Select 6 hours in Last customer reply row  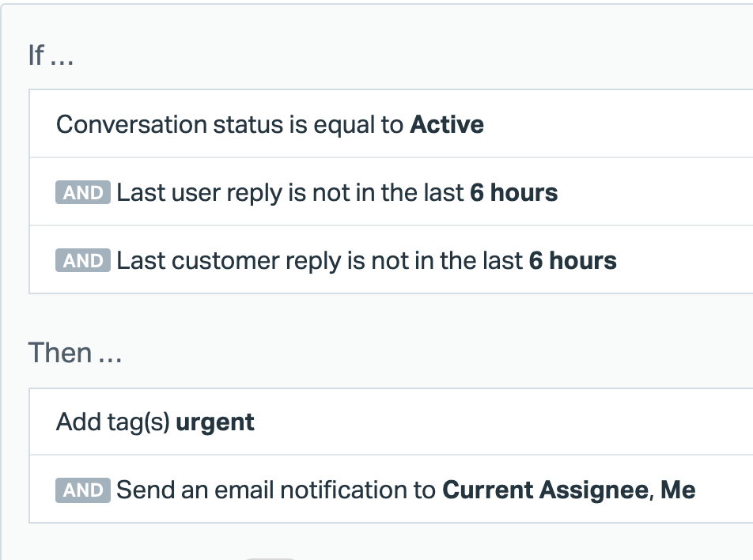573,261
